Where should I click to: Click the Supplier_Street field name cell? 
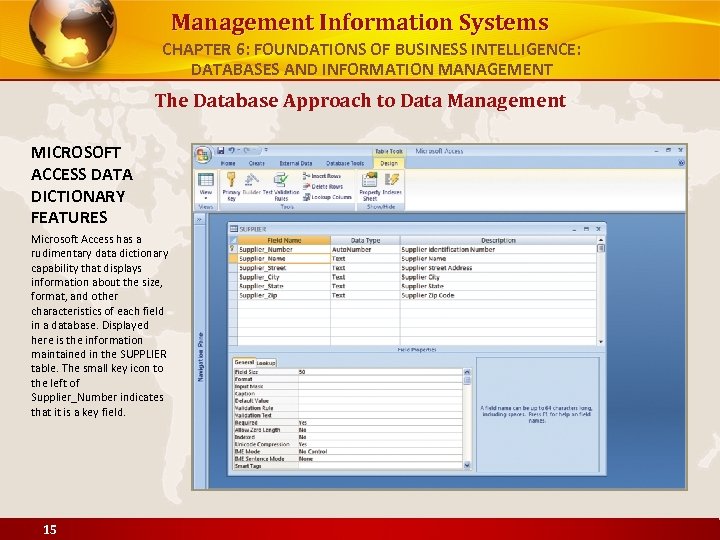tap(284, 268)
